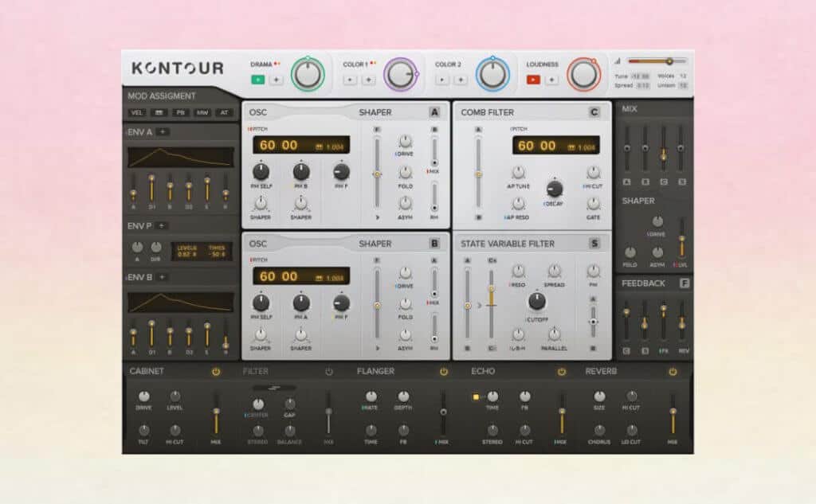Image resolution: width=816 pixels, height=504 pixels.
Task: Click the AP RESO knob in Comb Filter
Action: [x=518, y=203]
